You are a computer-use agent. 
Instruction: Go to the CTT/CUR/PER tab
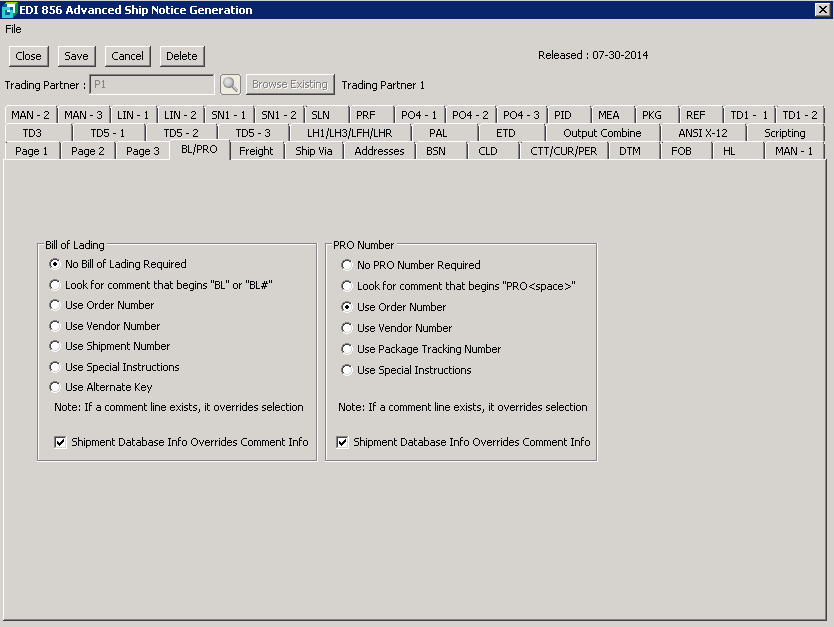click(564, 151)
